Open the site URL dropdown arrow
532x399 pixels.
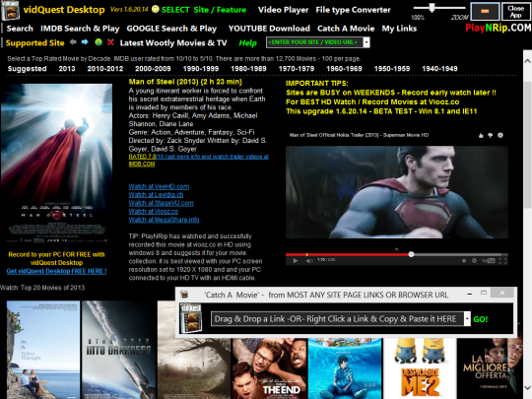[366, 42]
